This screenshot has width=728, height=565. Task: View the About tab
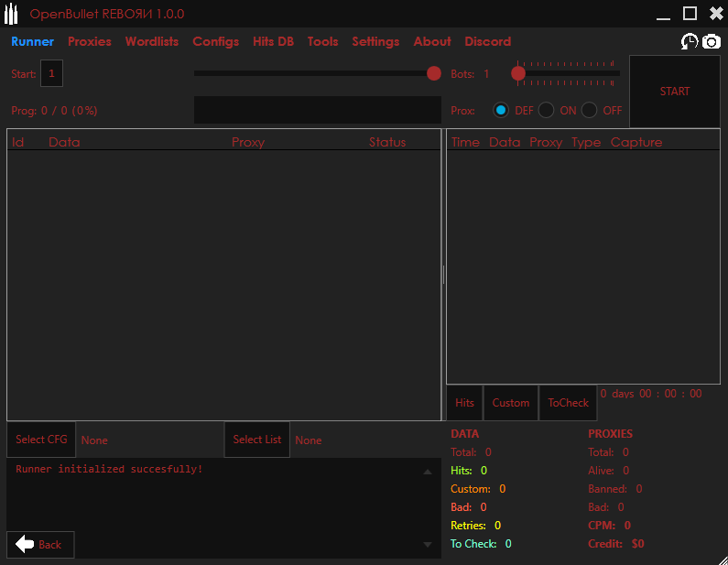pos(432,41)
